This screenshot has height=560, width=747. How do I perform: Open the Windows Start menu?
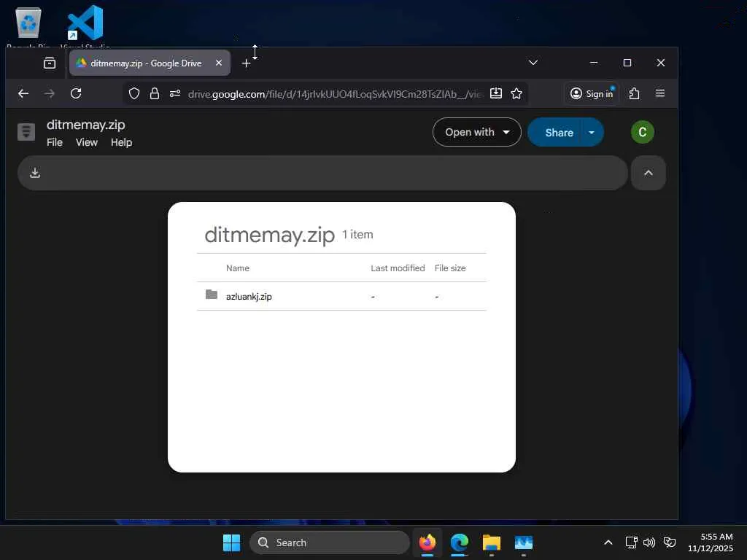pyautogui.click(x=232, y=542)
